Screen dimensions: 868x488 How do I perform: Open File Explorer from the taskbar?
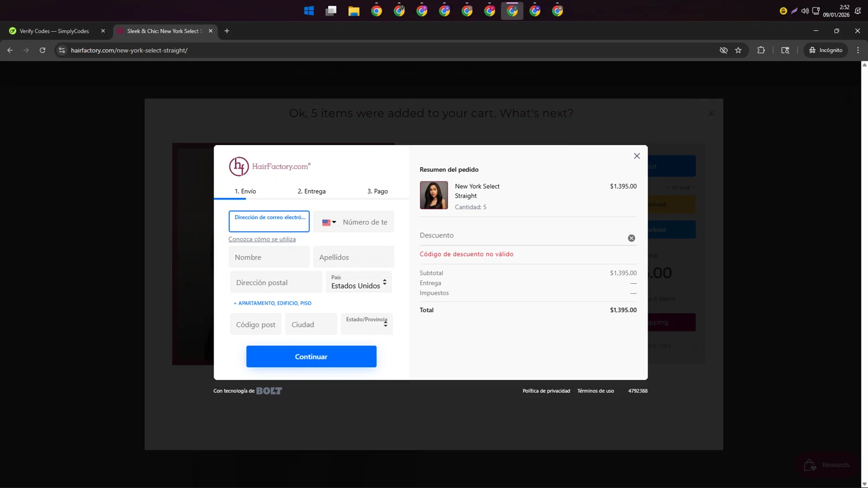(x=354, y=10)
